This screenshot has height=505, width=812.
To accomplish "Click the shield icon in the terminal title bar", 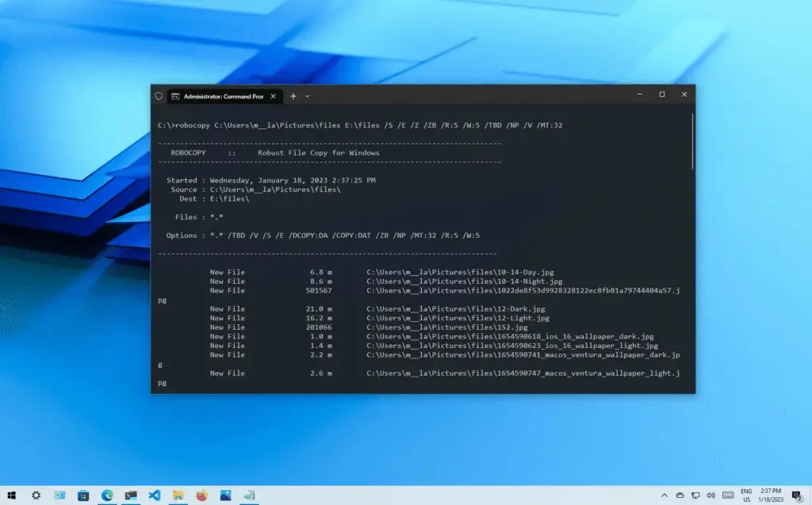I will tap(158, 95).
